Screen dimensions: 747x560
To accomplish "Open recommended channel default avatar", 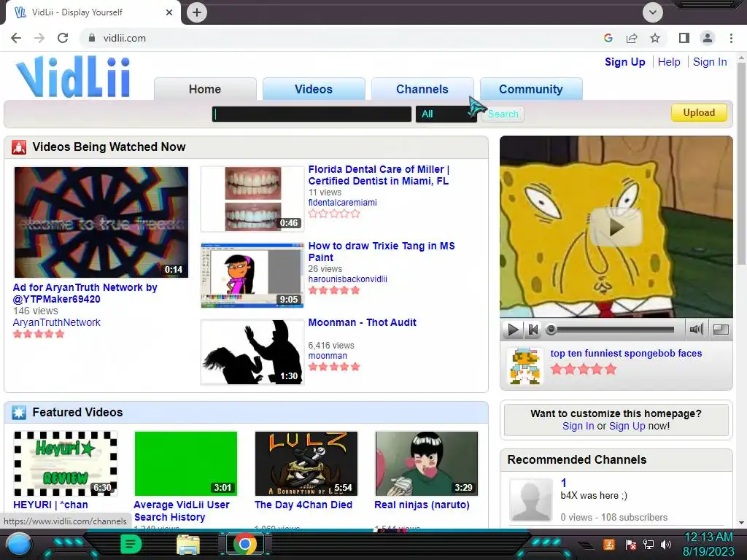I will pyautogui.click(x=531, y=500).
